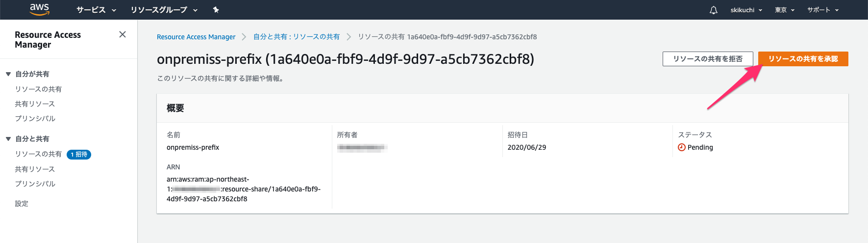Open the 設定 settings page

pos(22,204)
